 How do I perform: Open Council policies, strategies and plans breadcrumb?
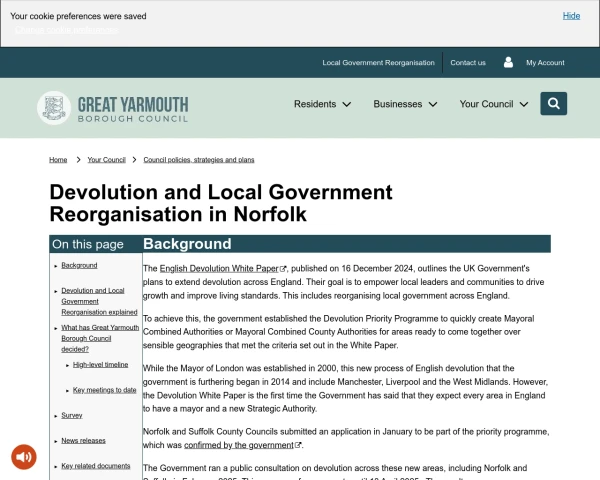click(199, 160)
